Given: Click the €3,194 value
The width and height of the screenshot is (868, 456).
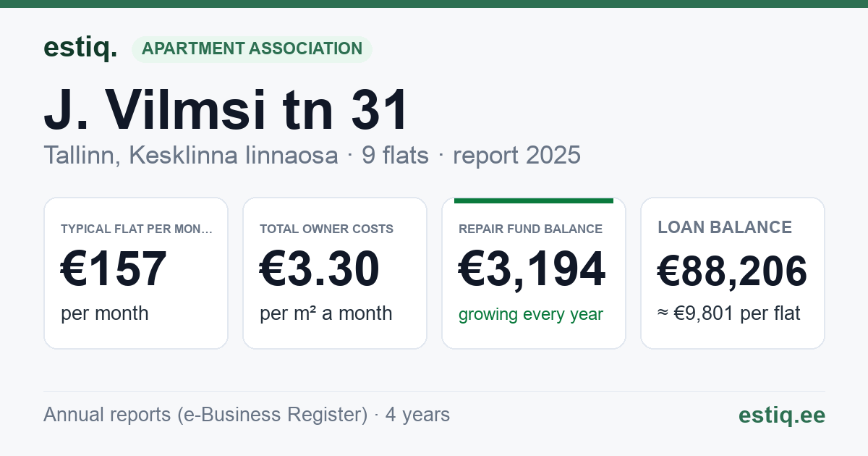Looking at the screenshot, I should [x=532, y=269].
